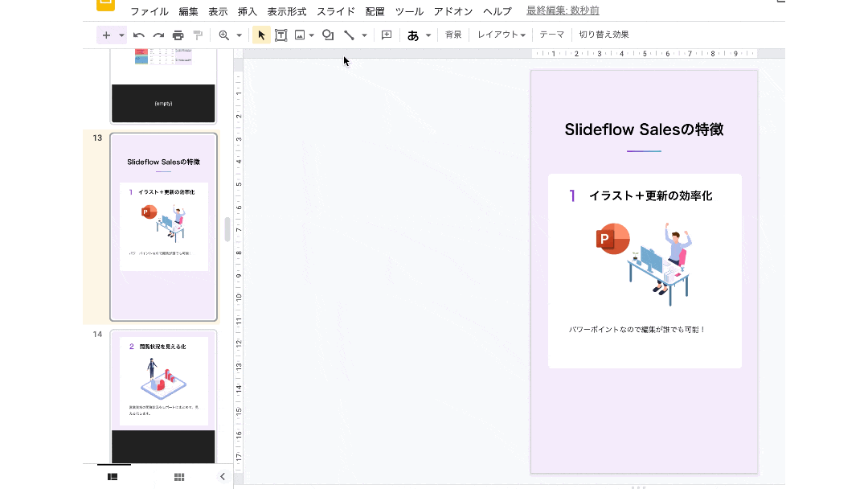Select the text box tool
The height and width of the screenshot is (489, 868).
[x=281, y=35]
